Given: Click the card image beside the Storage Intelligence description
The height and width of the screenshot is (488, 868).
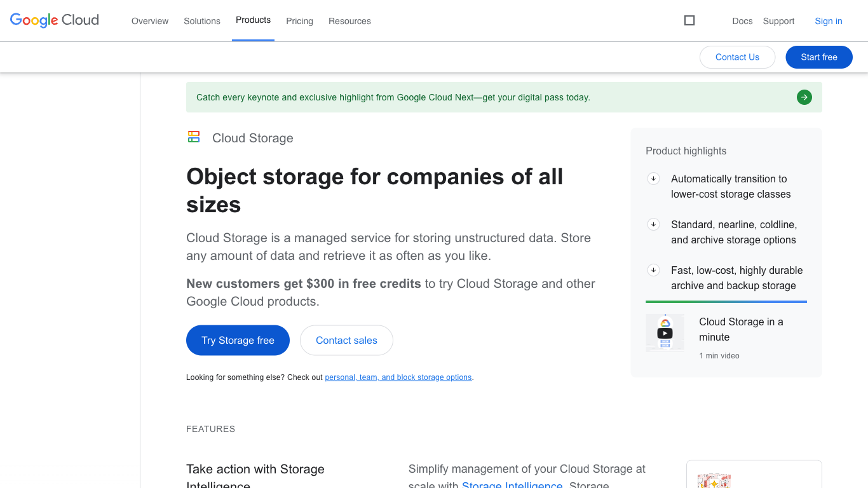Looking at the screenshot, I should click(714, 481).
